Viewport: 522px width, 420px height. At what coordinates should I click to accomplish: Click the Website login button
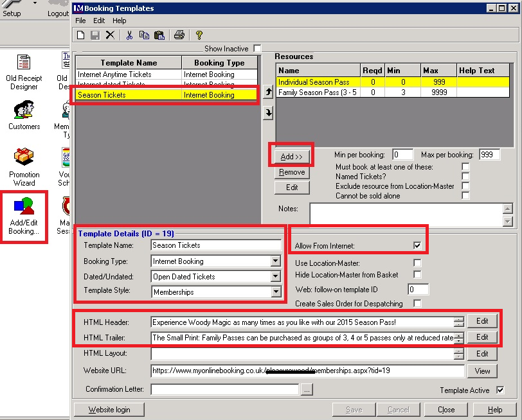click(109, 410)
